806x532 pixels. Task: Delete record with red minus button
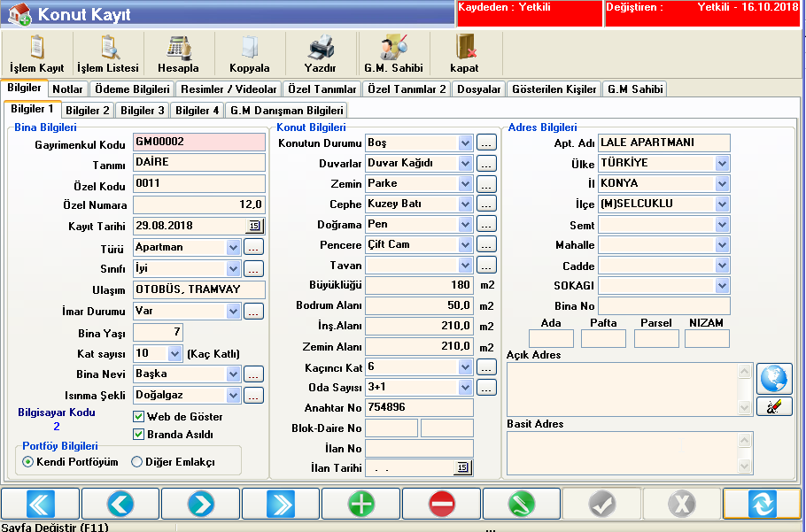442,504
